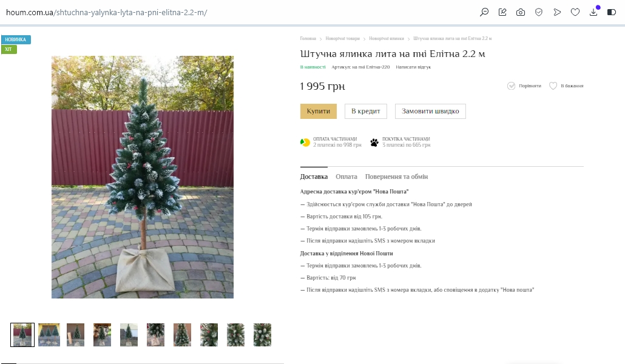625x364 pixels.
Task: Click the send arrow icon in toolbar
Action: coord(557,12)
